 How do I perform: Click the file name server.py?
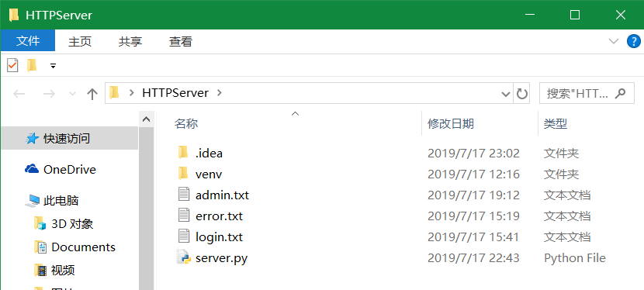point(222,258)
